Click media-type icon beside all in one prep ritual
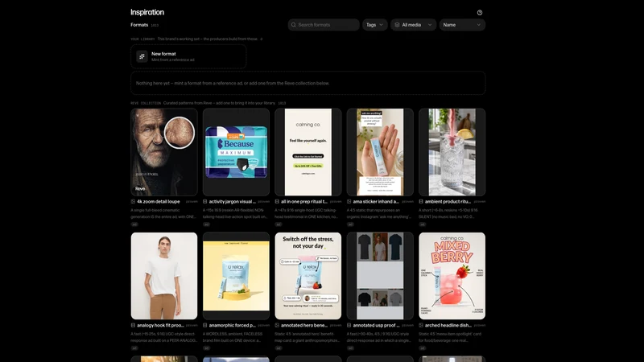 click(x=277, y=202)
